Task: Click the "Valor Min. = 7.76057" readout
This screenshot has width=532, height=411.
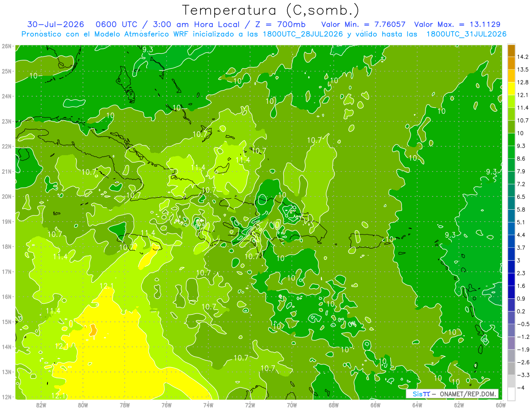Action: [x=363, y=24]
